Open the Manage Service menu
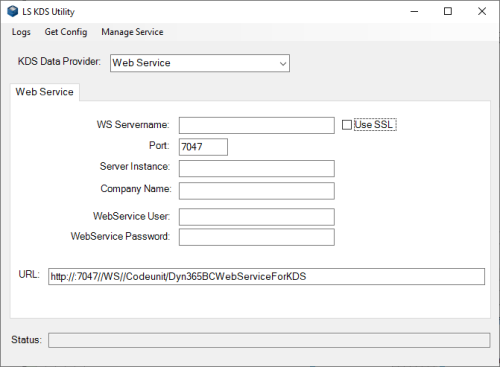500x367 pixels. click(x=132, y=32)
